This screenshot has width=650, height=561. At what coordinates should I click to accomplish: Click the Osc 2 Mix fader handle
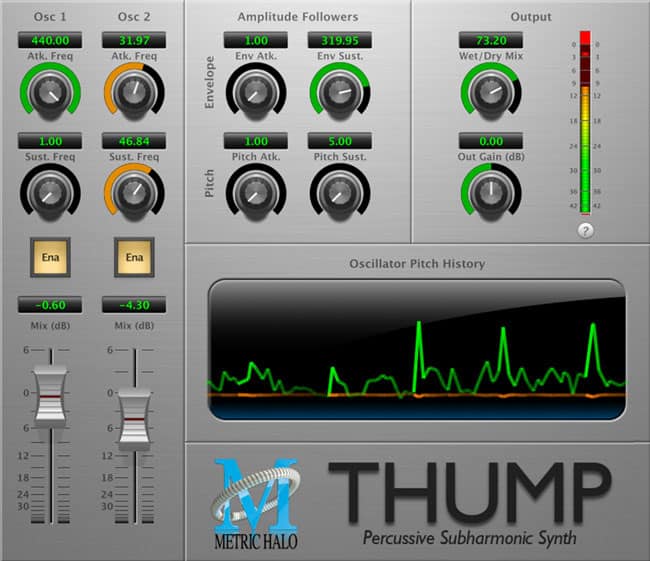coord(134,420)
